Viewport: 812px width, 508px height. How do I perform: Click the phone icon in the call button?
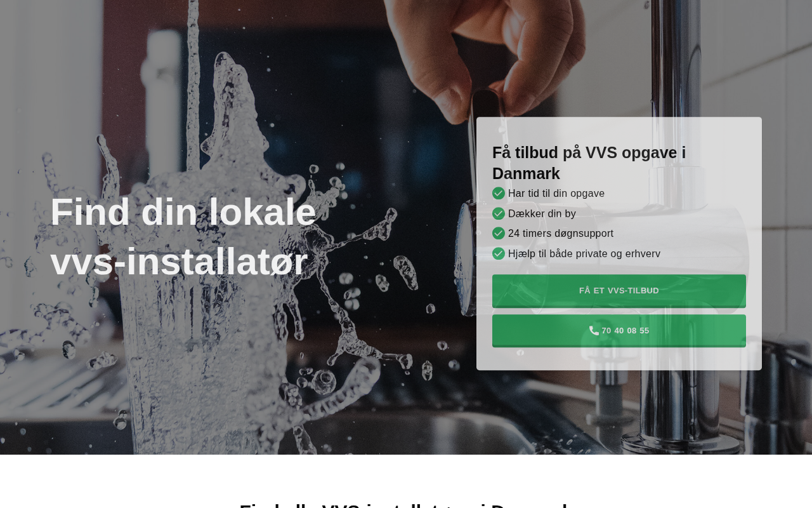[594, 330]
